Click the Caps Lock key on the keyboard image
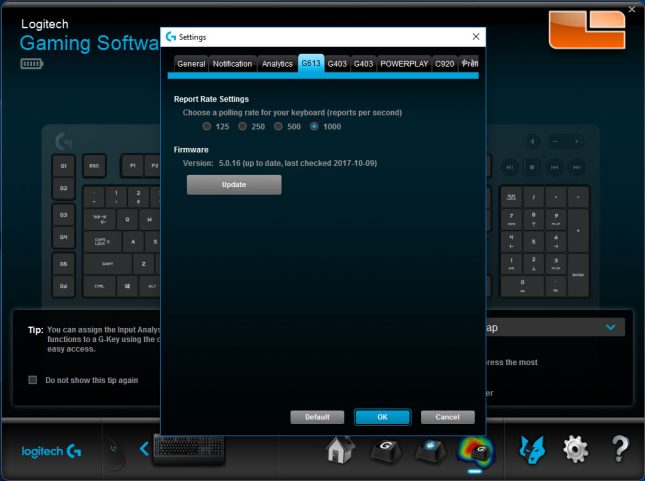Image resolution: width=645 pixels, height=481 pixels. [102, 242]
